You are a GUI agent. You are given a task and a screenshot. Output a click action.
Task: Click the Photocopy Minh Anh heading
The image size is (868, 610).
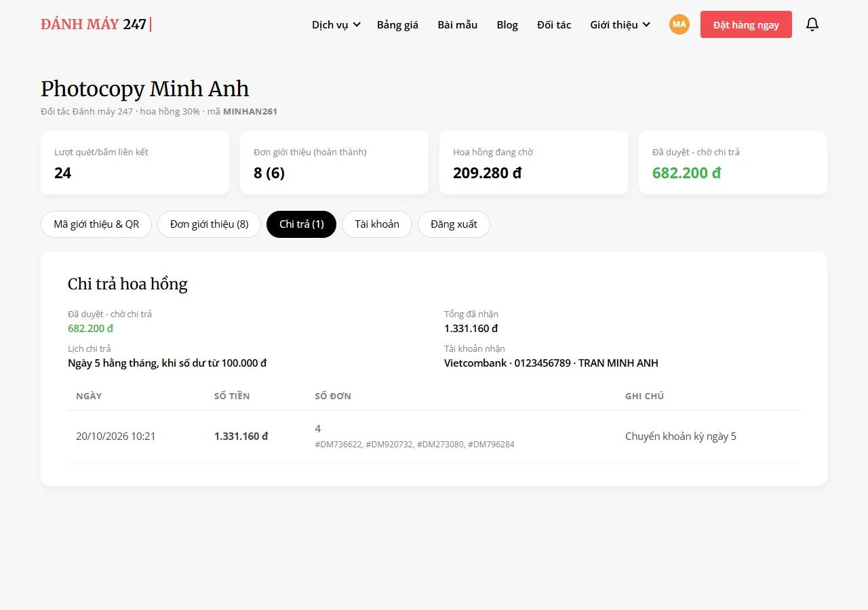coord(145,89)
